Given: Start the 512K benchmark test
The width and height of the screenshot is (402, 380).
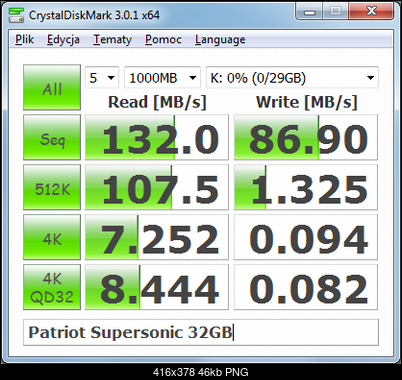Looking at the screenshot, I should coord(52,187).
